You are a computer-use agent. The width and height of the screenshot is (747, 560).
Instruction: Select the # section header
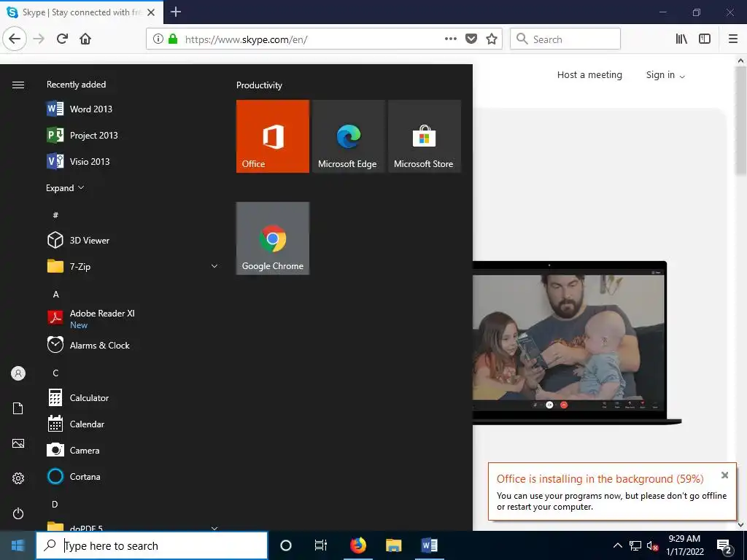click(x=55, y=215)
